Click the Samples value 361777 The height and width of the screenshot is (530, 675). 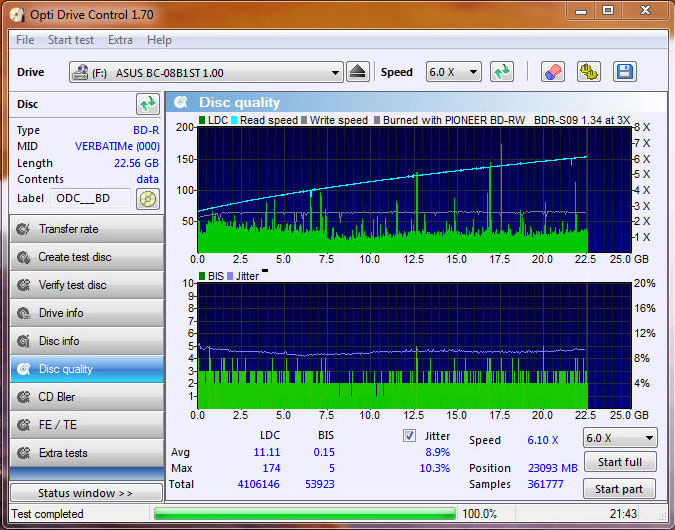(x=545, y=484)
